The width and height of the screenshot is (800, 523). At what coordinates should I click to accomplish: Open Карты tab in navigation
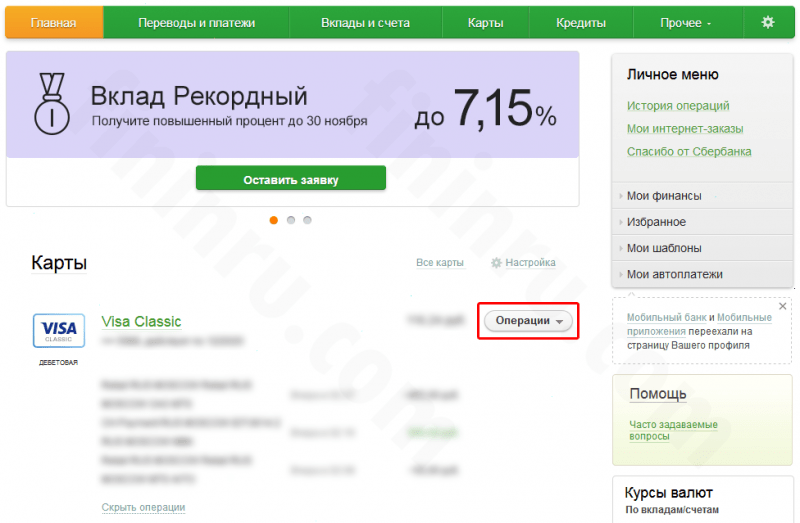coord(485,23)
